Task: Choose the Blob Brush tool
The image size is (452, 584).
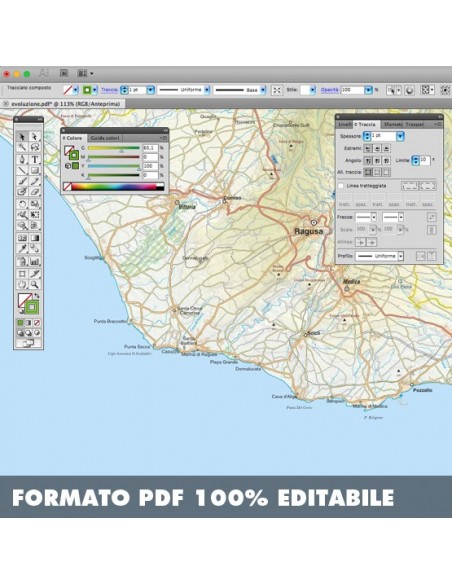Action: pos(22,192)
